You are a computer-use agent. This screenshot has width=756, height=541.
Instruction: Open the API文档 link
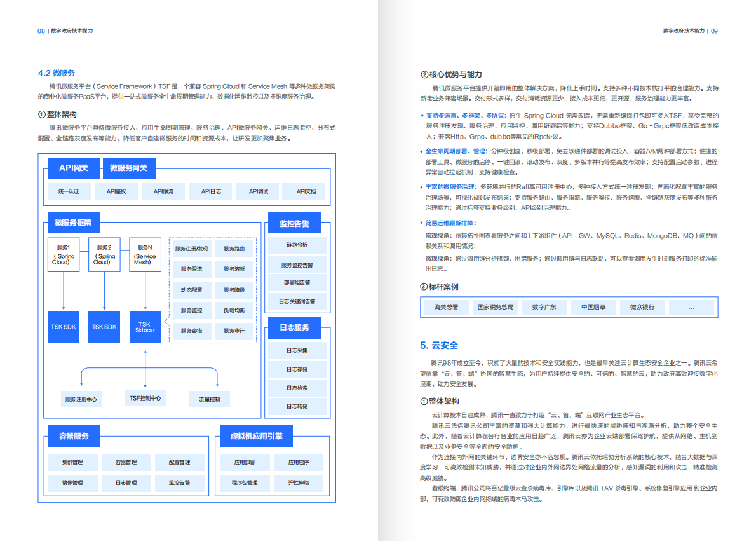[x=306, y=191]
